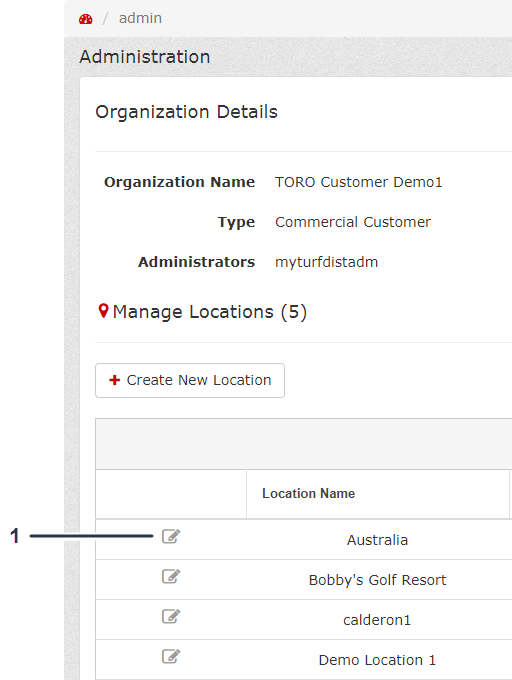Click the Administration page title
The width and height of the screenshot is (512, 680).
point(145,57)
